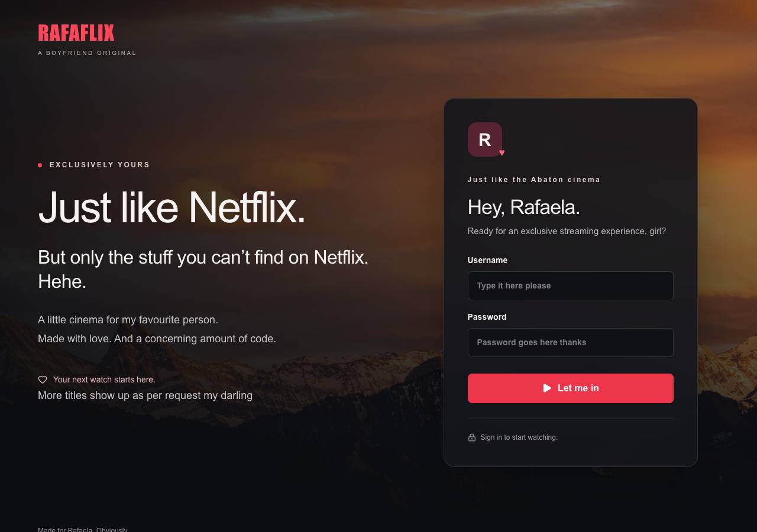Focus the Password input field
Viewport: 757px width, 532px height.
click(x=571, y=342)
